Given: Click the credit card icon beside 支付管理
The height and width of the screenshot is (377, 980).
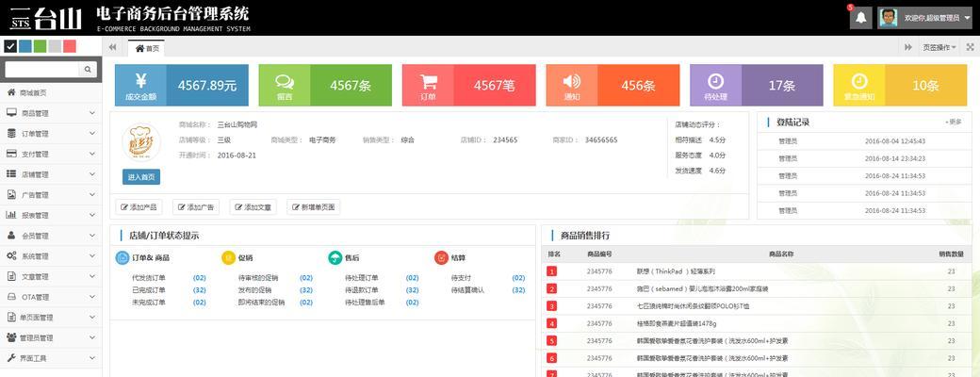Looking at the screenshot, I should click(x=11, y=154).
